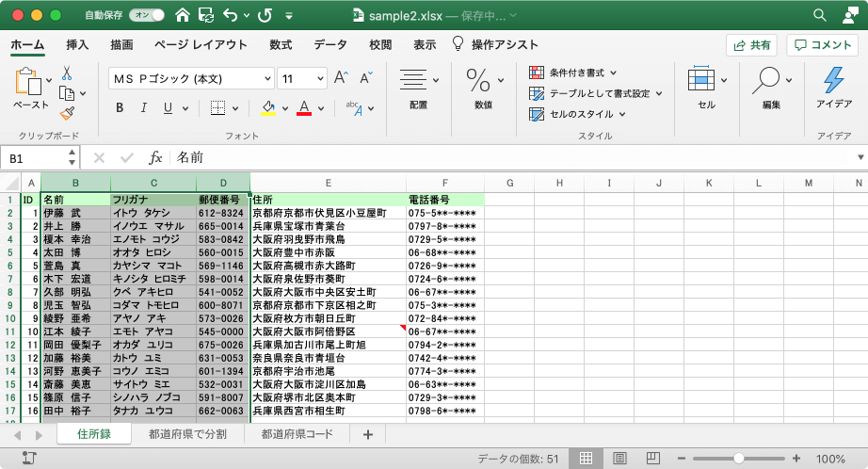Viewport: 868px width, 469px height.
Task: Open cell styles (セルのスタイル) dropdown
Action: (578, 114)
